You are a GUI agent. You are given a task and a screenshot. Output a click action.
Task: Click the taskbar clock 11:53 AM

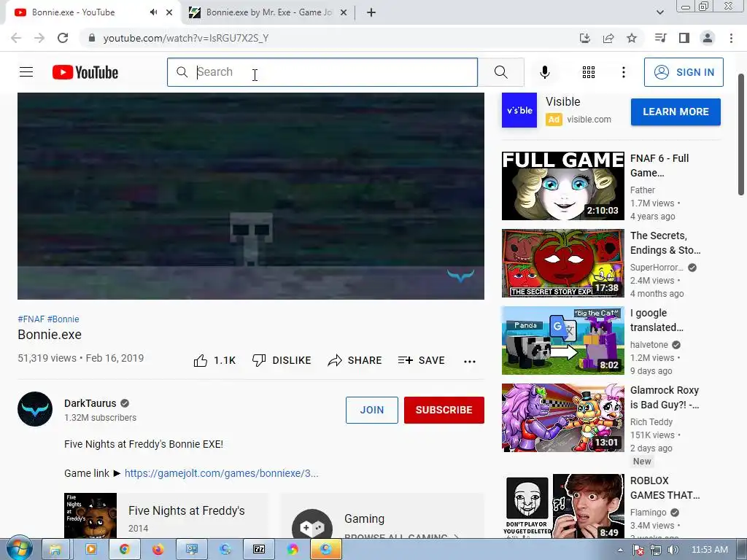point(709,550)
